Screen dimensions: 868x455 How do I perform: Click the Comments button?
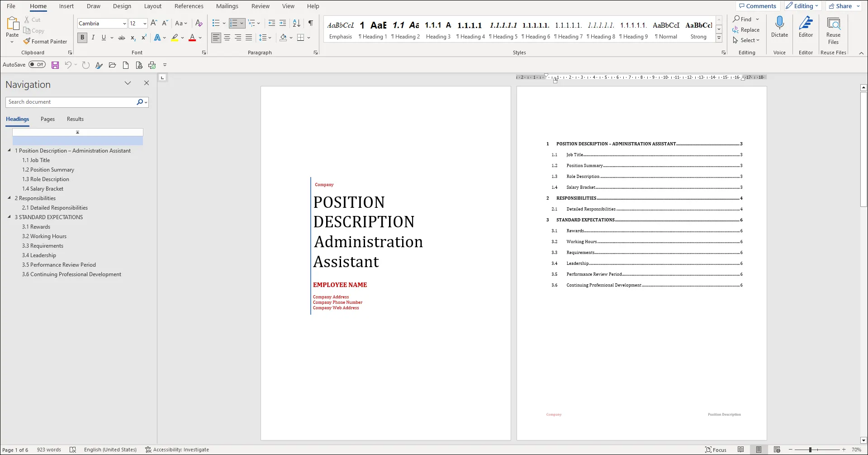(758, 6)
